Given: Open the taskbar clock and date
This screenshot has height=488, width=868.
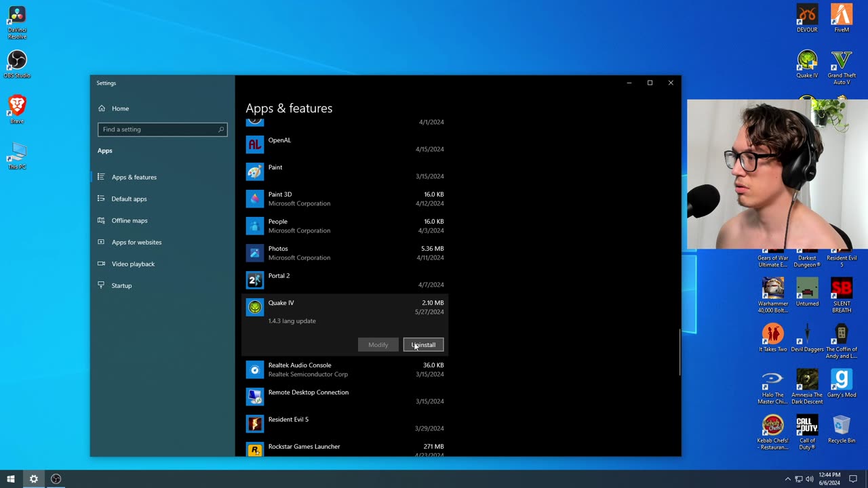Looking at the screenshot, I should pyautogui.click(x=829, y=479).
